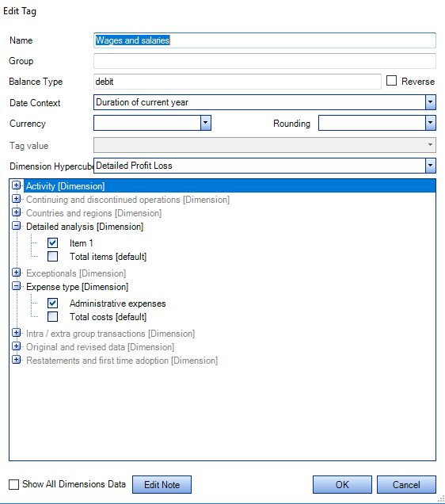Confirm with the OK button
Viewport: 445px width, 504px height.
(x=342, y=485)
